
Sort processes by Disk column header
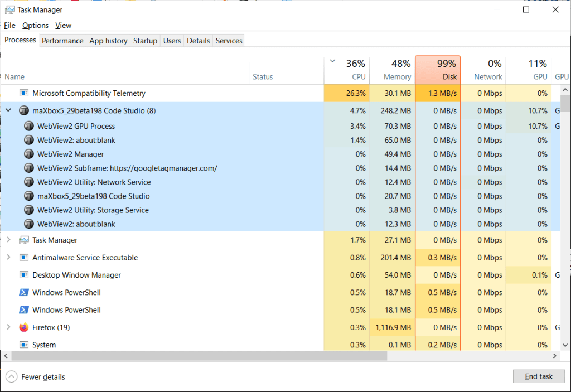pyautogui.click(x=438, y=70)
